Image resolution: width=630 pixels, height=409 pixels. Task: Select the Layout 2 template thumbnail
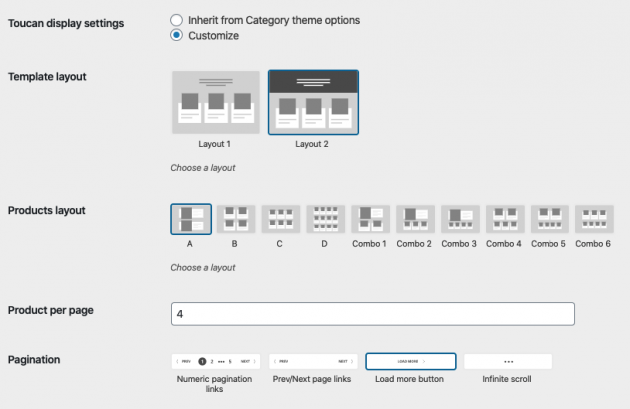pyautogui.click(x=313, y=101)
